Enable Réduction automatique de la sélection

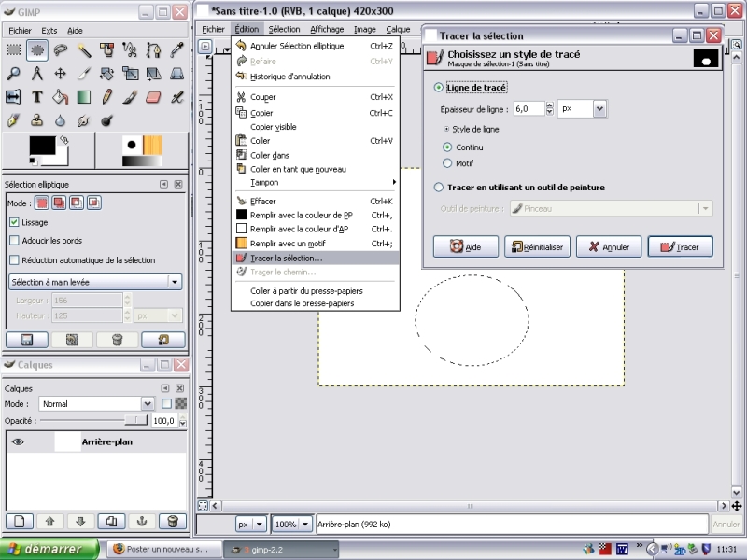(x=14, y=260)
